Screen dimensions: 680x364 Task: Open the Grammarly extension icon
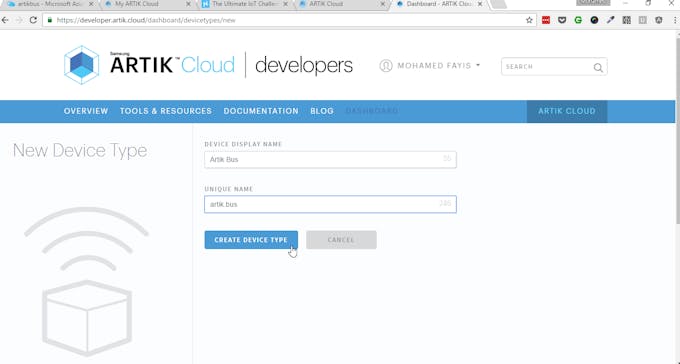pos(578,20)
